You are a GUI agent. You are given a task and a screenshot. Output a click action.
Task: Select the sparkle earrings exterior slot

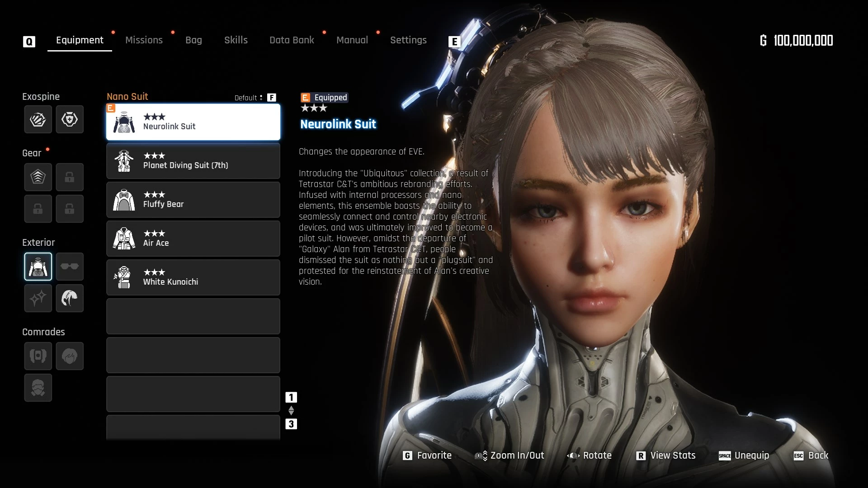click(x=38, y=298)
